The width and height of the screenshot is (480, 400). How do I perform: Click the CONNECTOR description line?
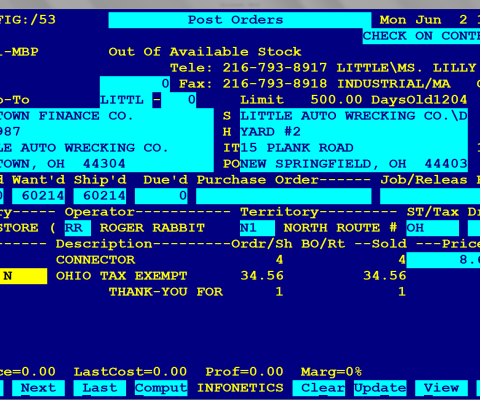click(95, 260)
